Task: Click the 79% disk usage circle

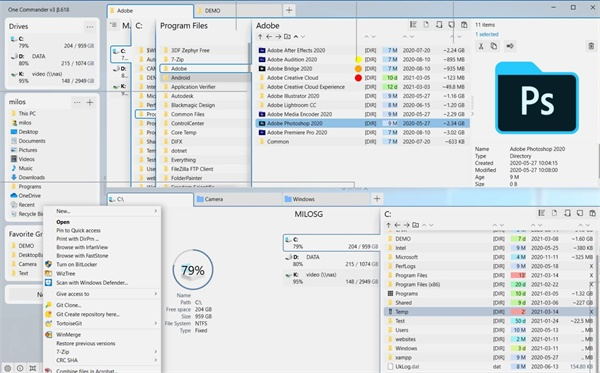Action: pos(193,270)
